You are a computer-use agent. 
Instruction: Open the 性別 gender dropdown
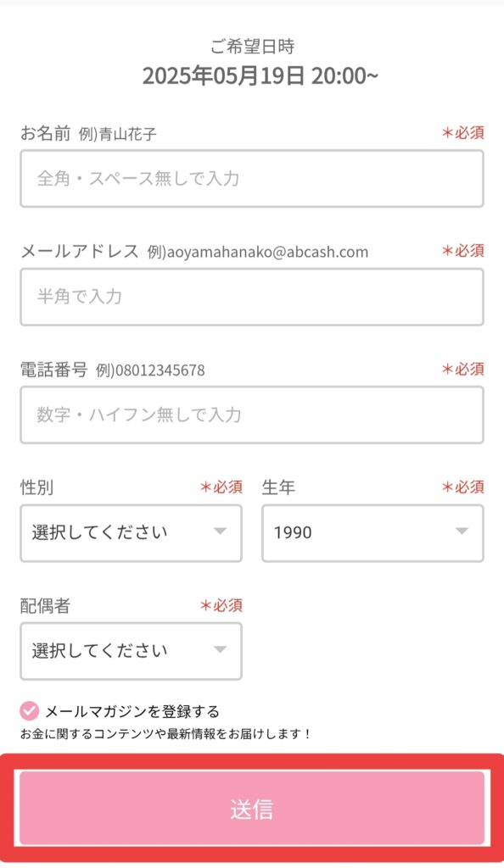tap(132, 533)
